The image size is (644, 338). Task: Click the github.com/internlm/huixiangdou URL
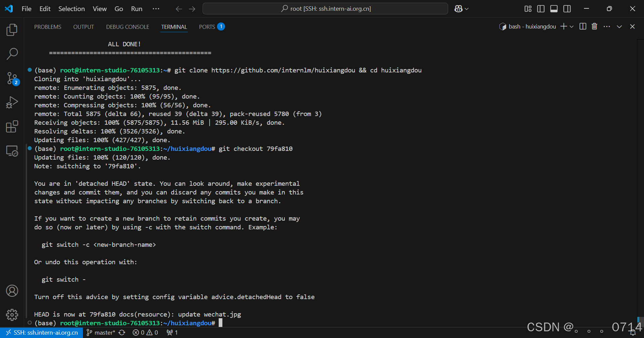tap(283, 70)
